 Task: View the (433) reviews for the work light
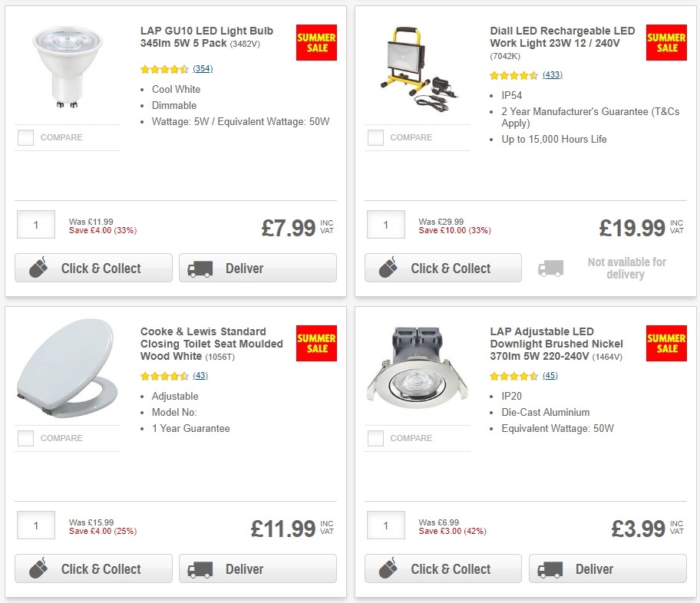[553, 75]
